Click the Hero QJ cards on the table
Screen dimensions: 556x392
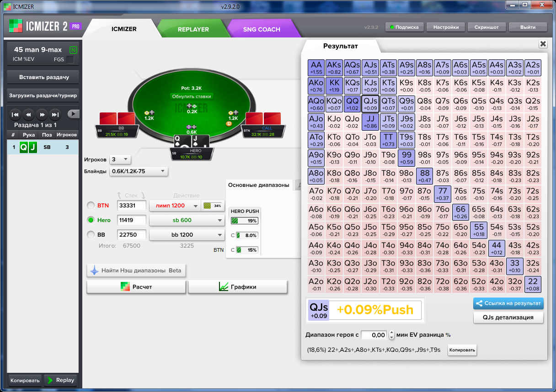tap(192, 142)
